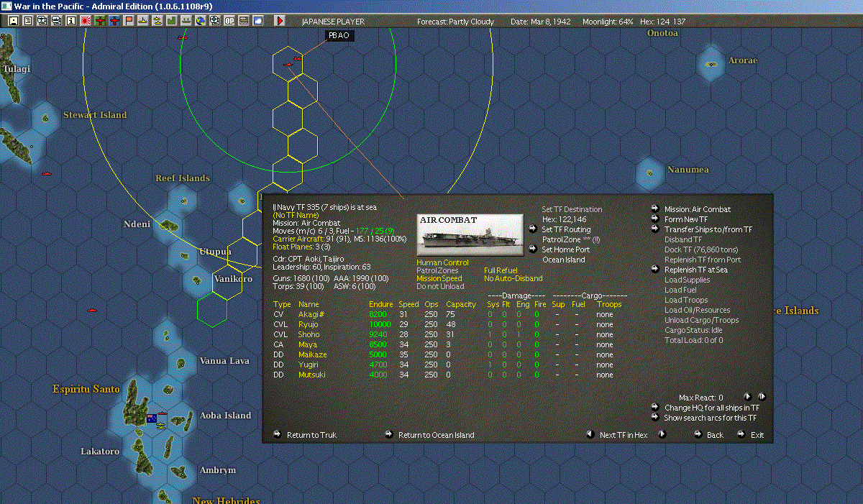Select red plane on blue background icon
The image size is (863, 504).
[114, 21]
